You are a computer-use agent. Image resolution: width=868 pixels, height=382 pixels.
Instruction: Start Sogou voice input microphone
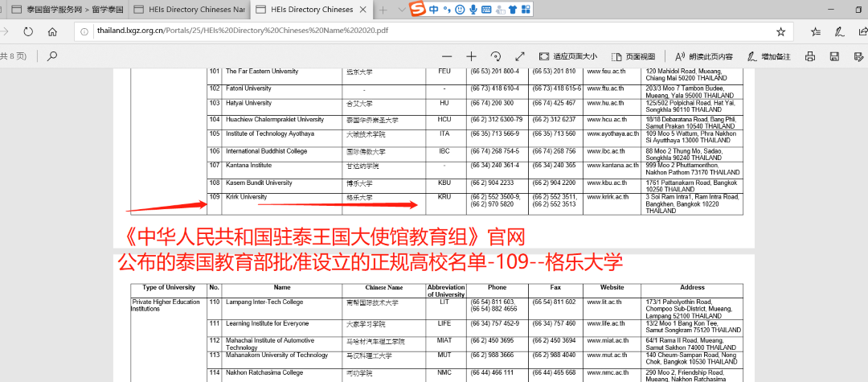[473, 9]
